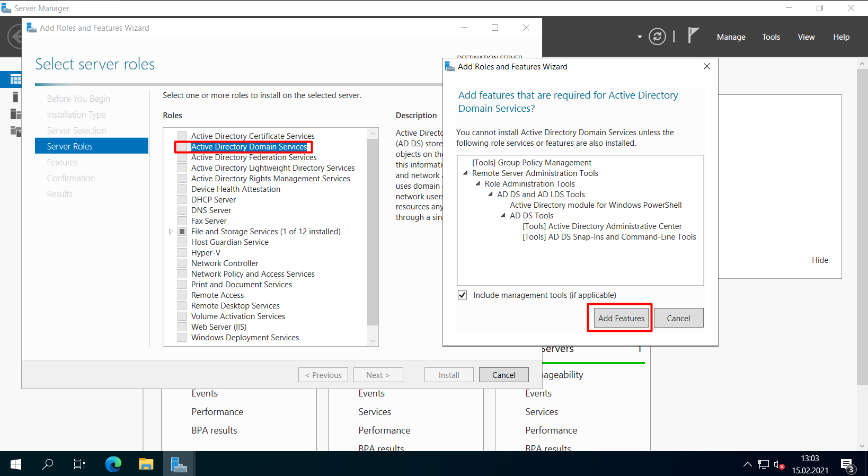868x476 pixels.
Task: Collapse the AD DS Tools tree node
Action: pos(503,216)
